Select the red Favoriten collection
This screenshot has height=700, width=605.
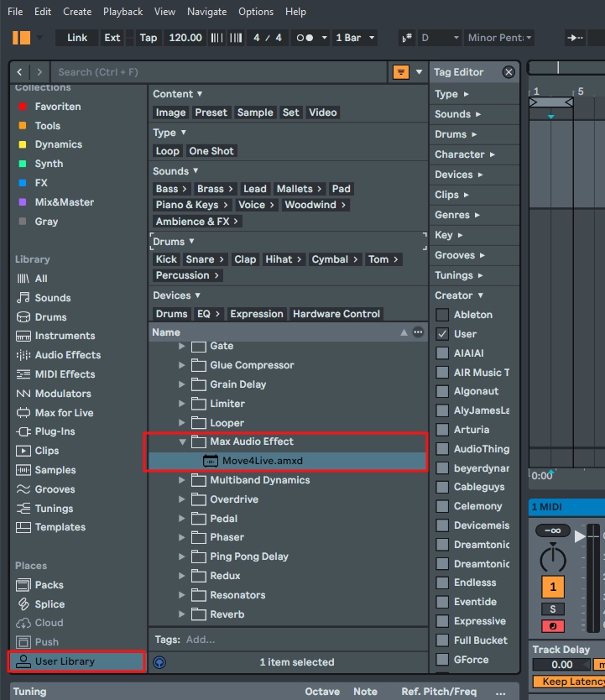pos(58,107)
